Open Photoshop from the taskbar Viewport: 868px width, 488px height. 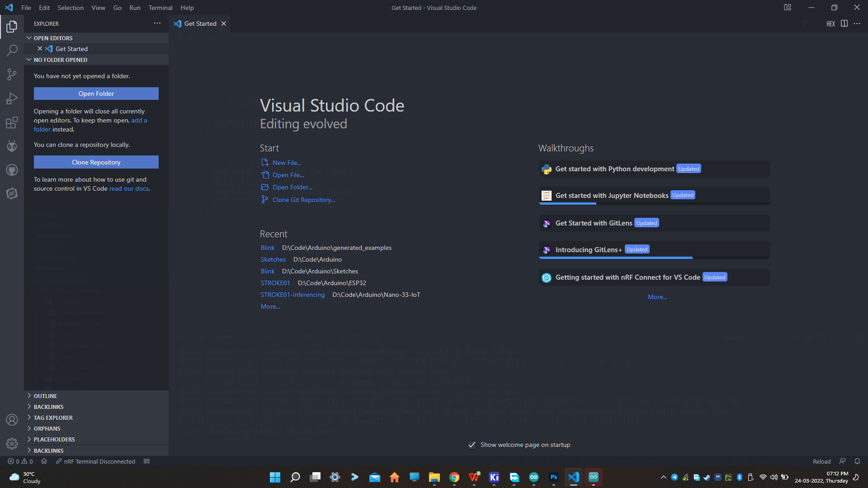click(553, 477)
